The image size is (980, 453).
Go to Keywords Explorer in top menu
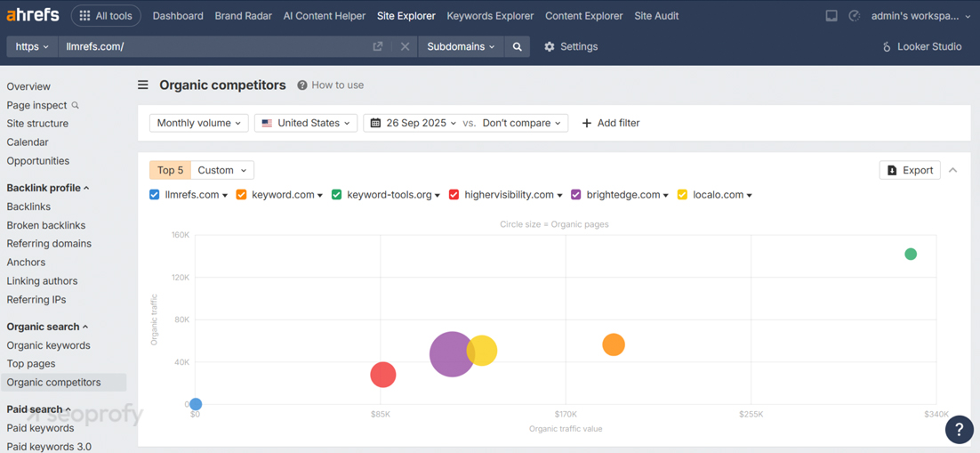(x=490, y=15)
